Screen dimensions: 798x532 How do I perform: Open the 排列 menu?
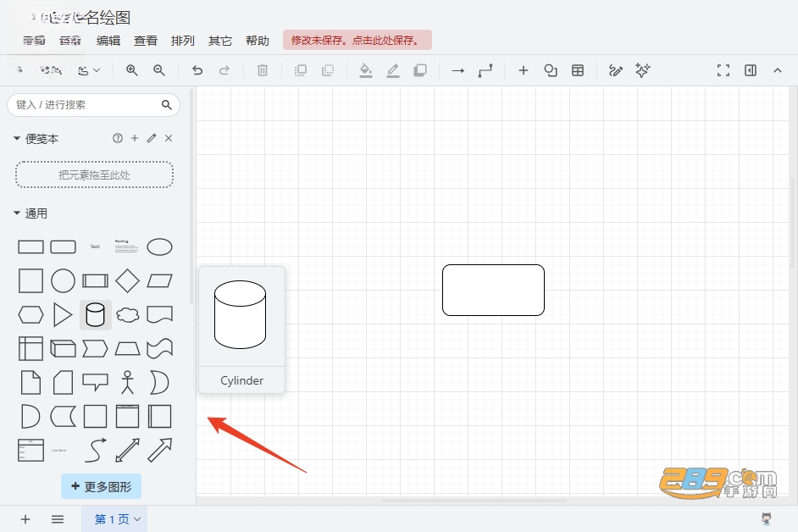pos(183,41)
